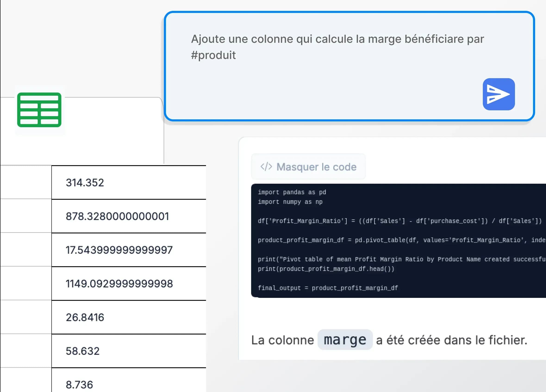Select the cell containing 1149.0929999999998
The width and height of the screenshot is (546, 392).
(129, 284)
